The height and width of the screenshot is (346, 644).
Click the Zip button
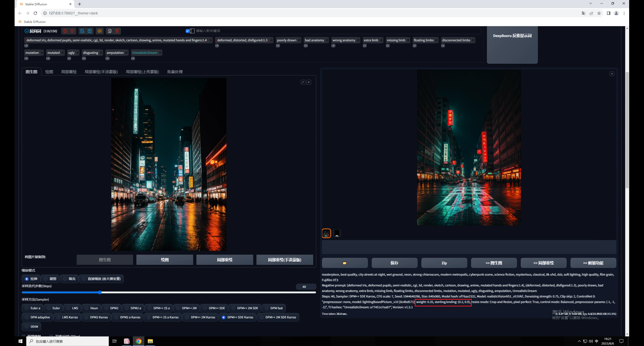[444, 263]
